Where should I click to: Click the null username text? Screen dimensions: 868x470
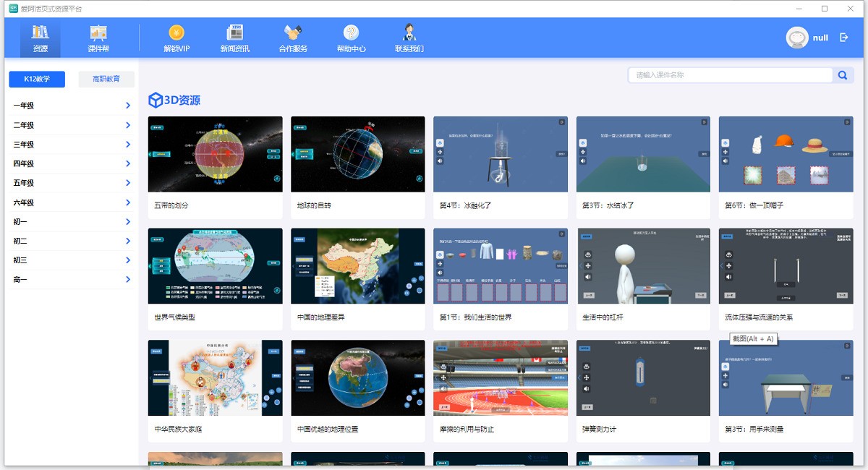pyautogui.click(x=820, y=38)
